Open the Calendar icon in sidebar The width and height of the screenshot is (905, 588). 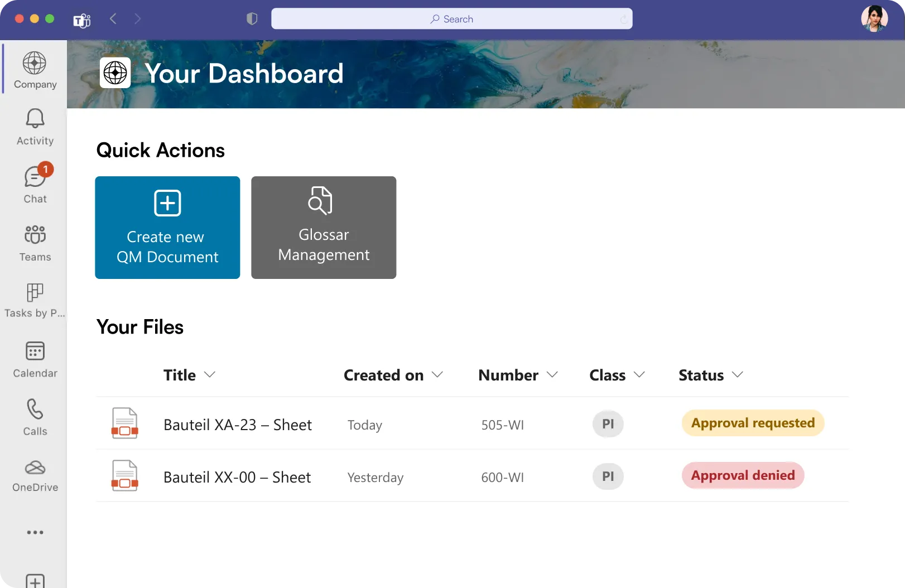[35, 350]
